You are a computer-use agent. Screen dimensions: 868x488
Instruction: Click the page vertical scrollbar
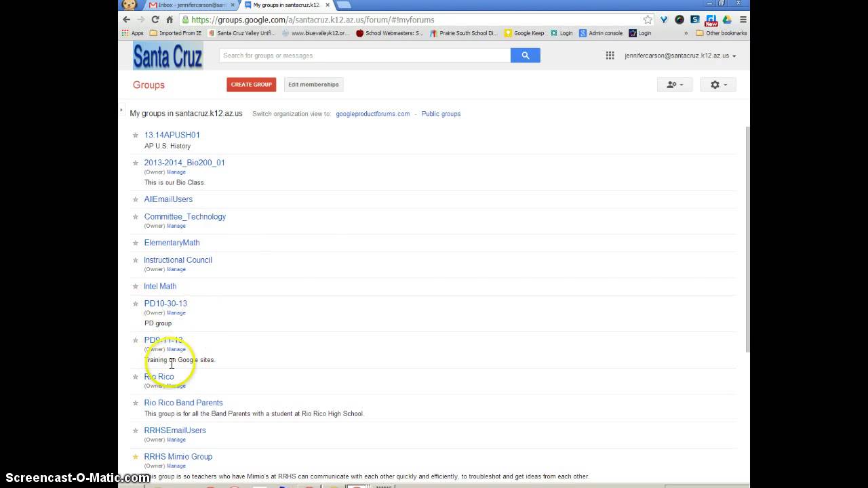[747, 239]
